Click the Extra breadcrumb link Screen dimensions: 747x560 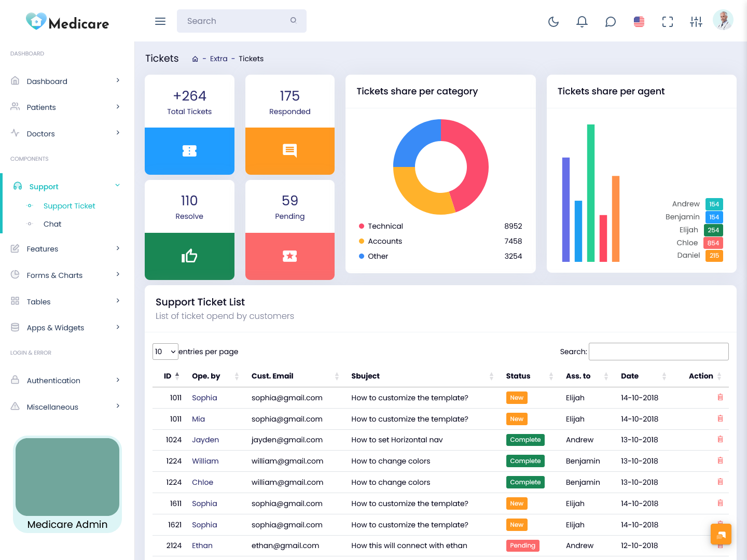218,59
